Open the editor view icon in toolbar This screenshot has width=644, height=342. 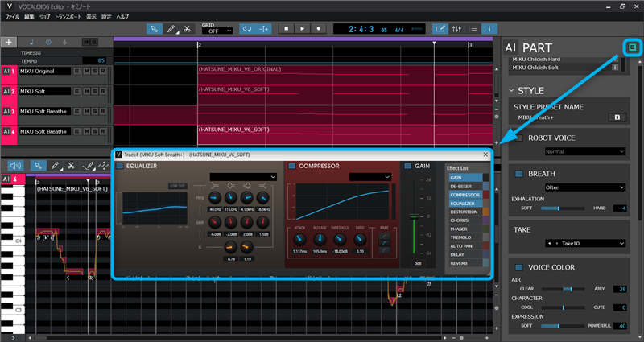tap(440, 29)
